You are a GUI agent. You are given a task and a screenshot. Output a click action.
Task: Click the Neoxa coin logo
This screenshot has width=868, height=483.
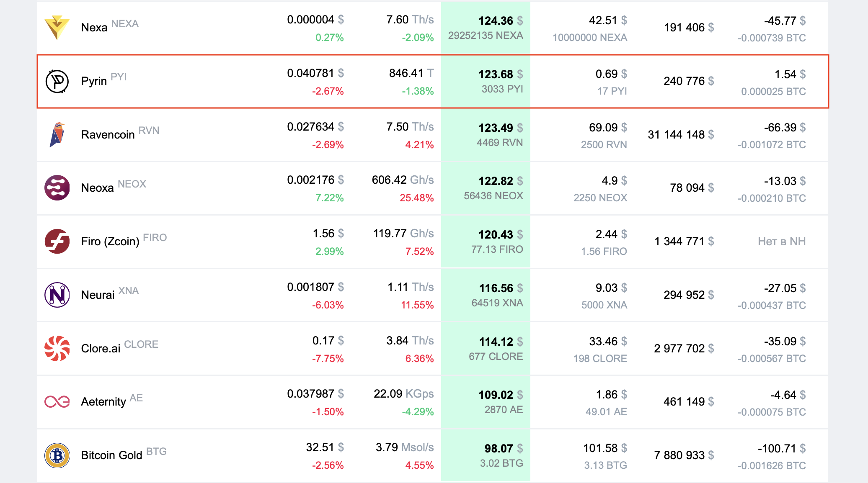click(x=58, y=188)
